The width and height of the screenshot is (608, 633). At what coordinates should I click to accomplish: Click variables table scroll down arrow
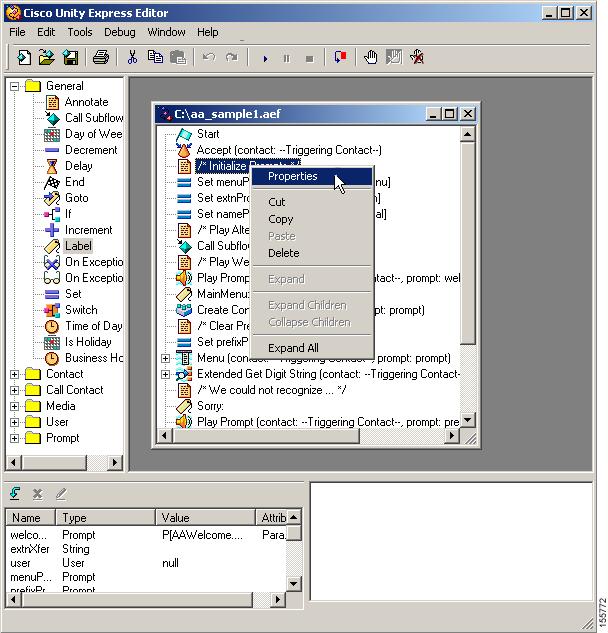(294, 584)
